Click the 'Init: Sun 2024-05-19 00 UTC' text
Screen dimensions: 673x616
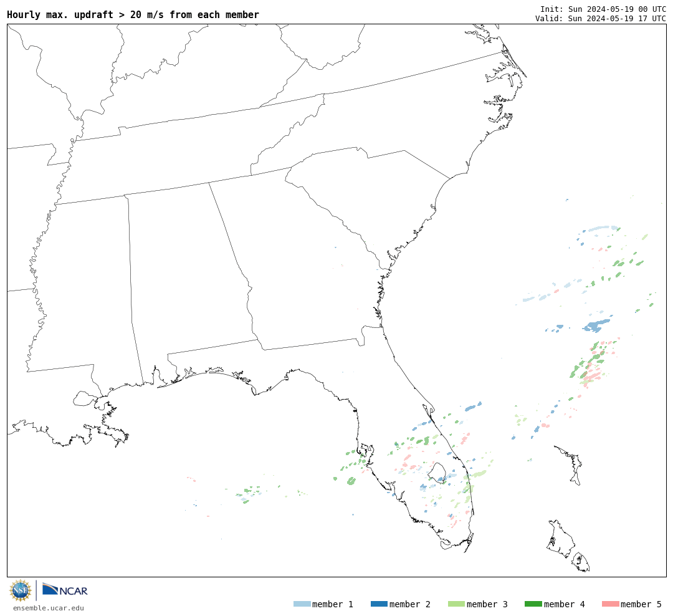603,9
